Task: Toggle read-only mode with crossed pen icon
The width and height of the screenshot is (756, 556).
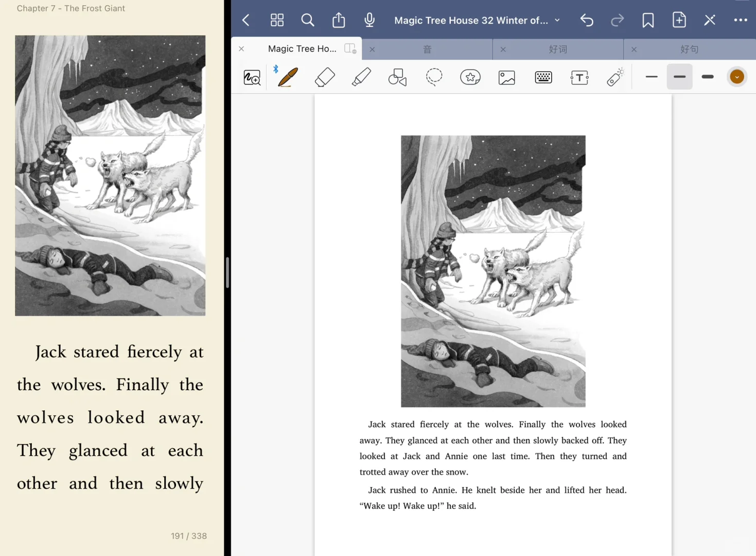Action: click(x=710, y=21)
